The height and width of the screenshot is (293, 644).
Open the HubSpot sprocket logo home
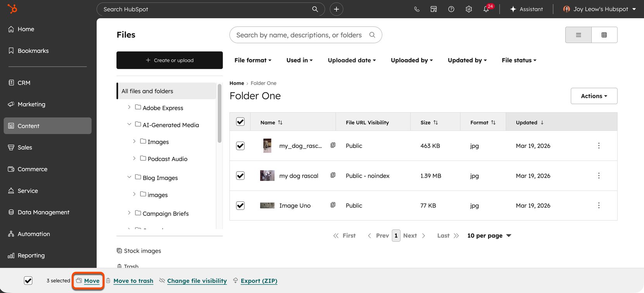click(x=12, y=9)
